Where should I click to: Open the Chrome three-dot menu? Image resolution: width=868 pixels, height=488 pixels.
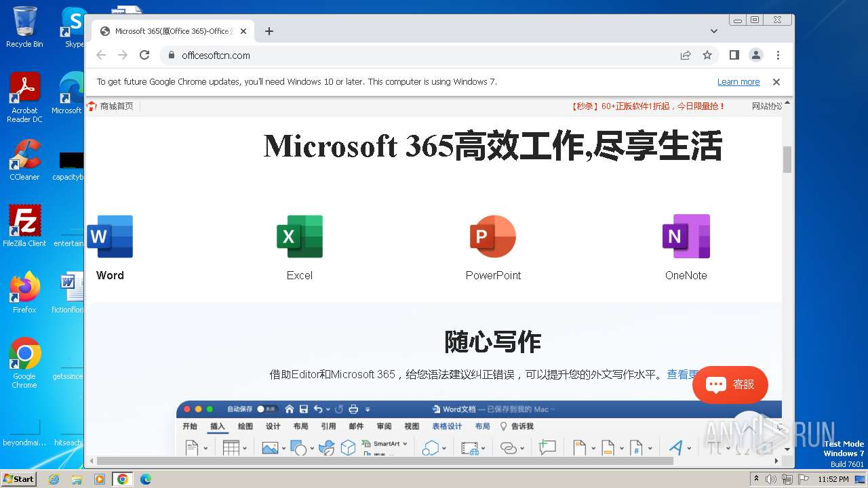[x=778, y=56]
